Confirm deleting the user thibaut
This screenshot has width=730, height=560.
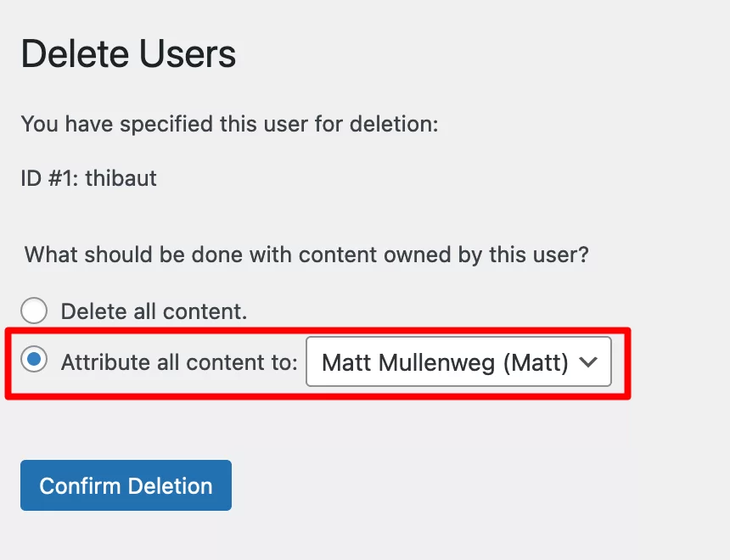pos(126,485)
